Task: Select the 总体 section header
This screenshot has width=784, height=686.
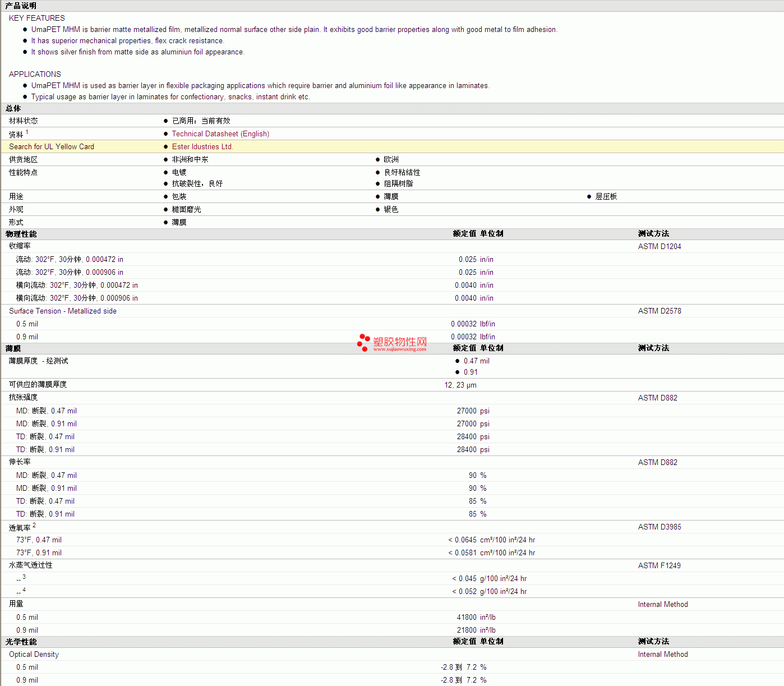Action: point(13,109)
